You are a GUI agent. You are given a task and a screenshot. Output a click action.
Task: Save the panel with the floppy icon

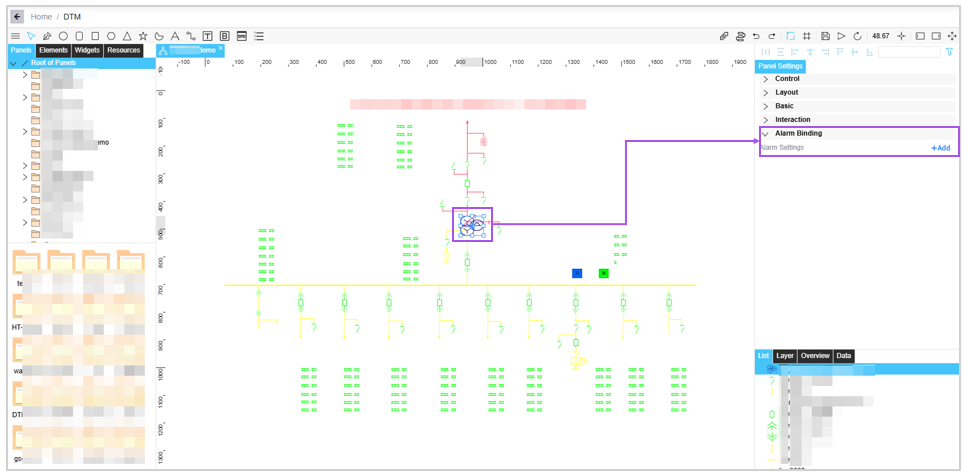[x=825, y=36]
